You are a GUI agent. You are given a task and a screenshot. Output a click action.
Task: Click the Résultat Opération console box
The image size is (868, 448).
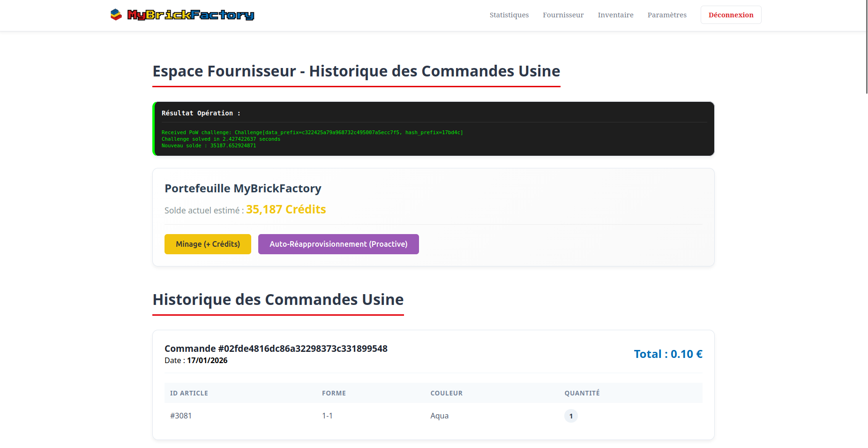pos(433,129)
